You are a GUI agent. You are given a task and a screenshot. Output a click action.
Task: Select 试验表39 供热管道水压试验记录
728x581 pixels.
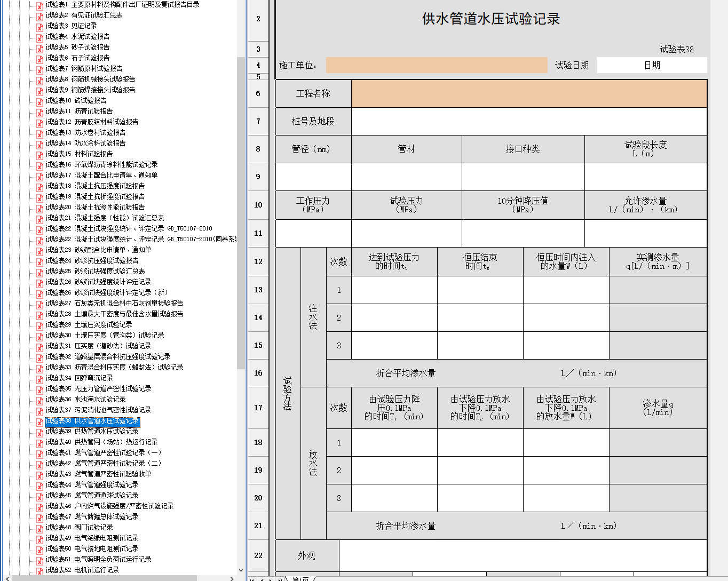click(x=92, y=431)
